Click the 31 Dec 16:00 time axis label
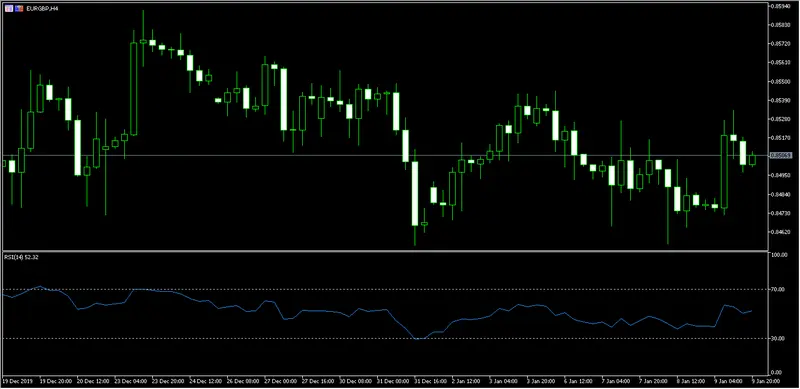The image size is (800, 389). 429,381
